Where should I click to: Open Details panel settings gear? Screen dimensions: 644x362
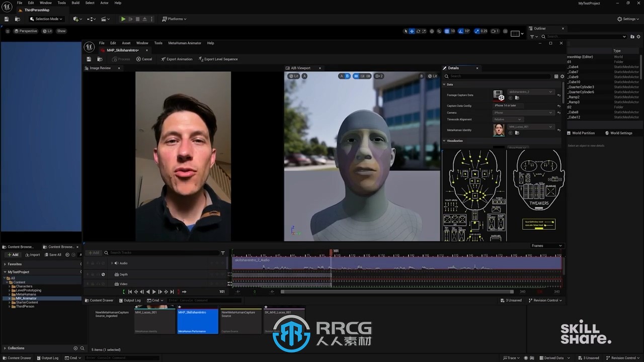pyautogui.click(x=562, y=76)
